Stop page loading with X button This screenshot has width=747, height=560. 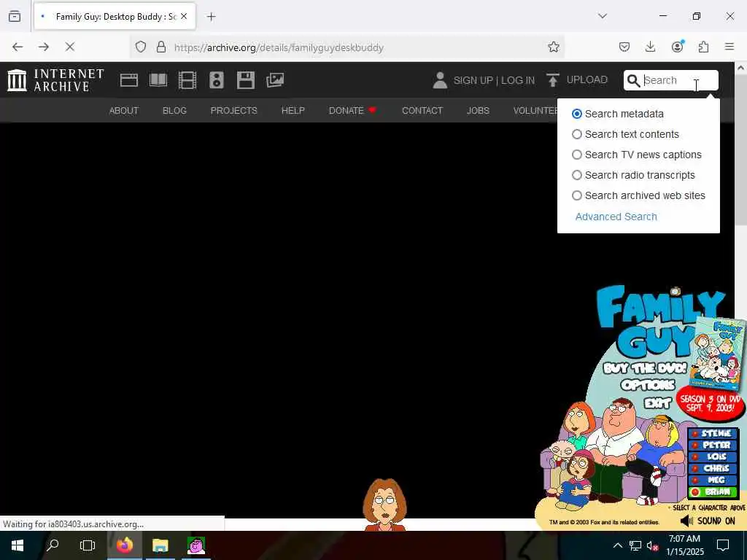69,47
